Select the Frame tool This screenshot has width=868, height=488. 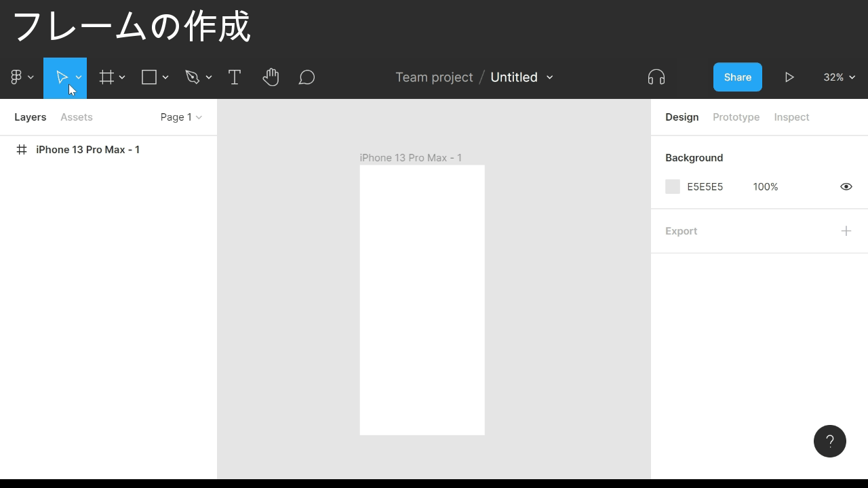(x=106, y=77)
